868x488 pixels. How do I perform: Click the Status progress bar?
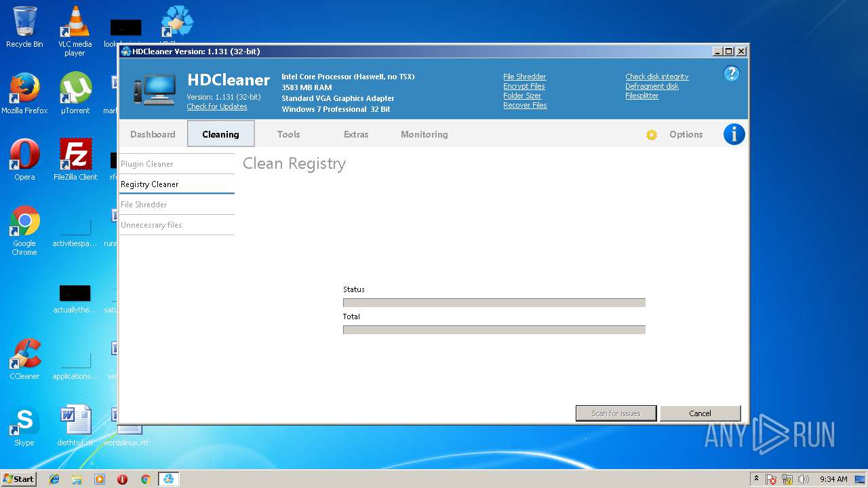tap(494, 303)
